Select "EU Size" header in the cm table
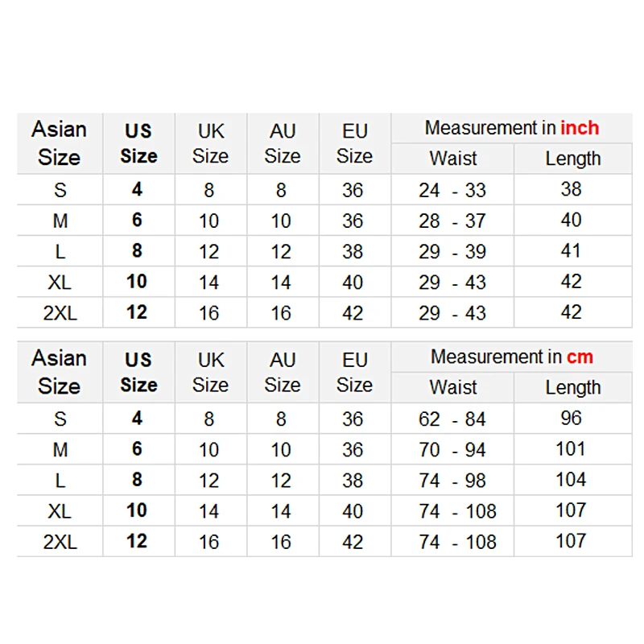 (x=354, y=372)
